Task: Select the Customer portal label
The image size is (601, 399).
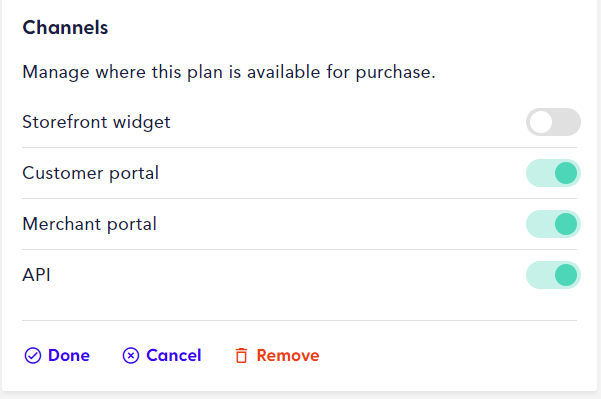Action: pos(90,173)
